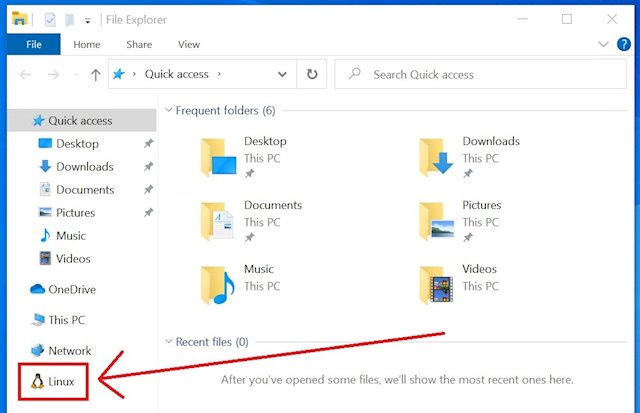Refresh the Quick access view
The image size is (640, 413).
pos(312,74)
